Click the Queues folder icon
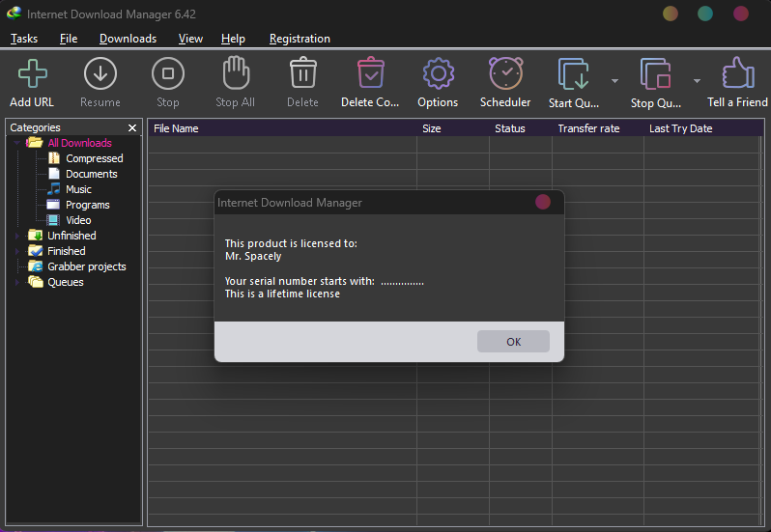This screenshot has width=771, height=532. coord(36,282)
